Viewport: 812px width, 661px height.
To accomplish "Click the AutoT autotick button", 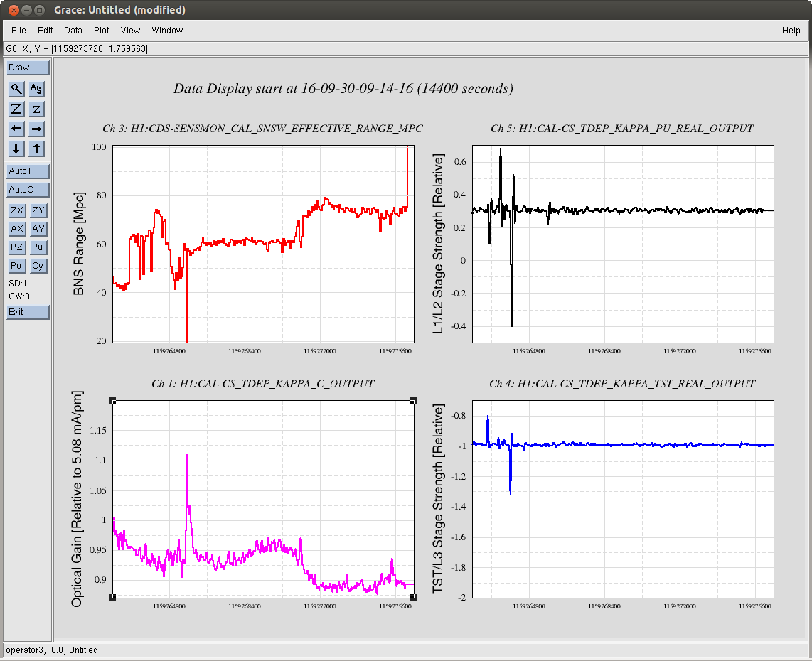I will [x=28, y=171].
